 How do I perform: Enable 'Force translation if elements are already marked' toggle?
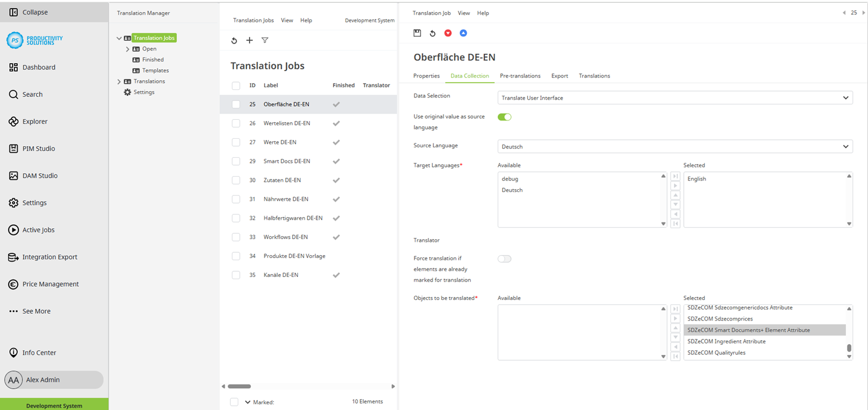504,259
